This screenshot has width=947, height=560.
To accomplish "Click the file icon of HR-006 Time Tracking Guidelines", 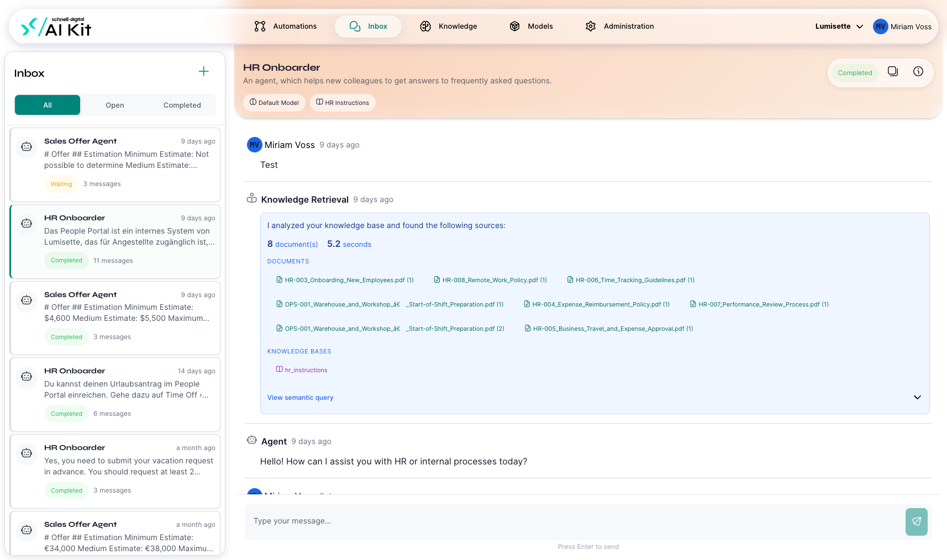I will point(570,279).
